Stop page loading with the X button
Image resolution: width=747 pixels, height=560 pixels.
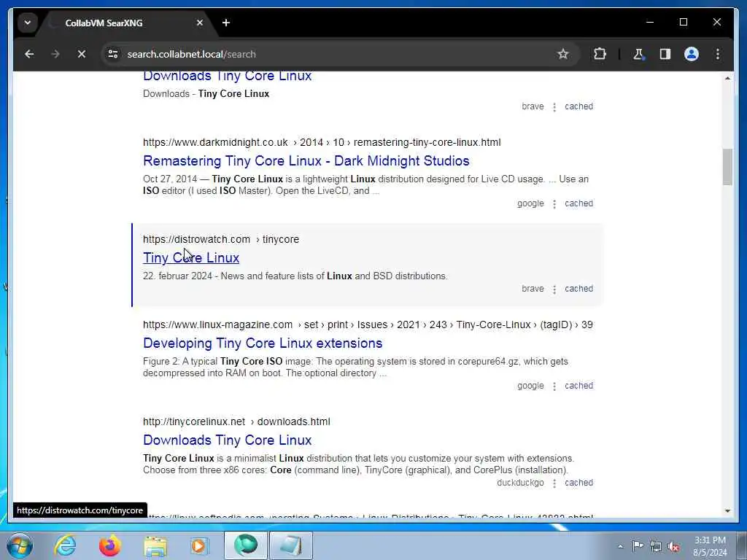[x=82, y=54]
